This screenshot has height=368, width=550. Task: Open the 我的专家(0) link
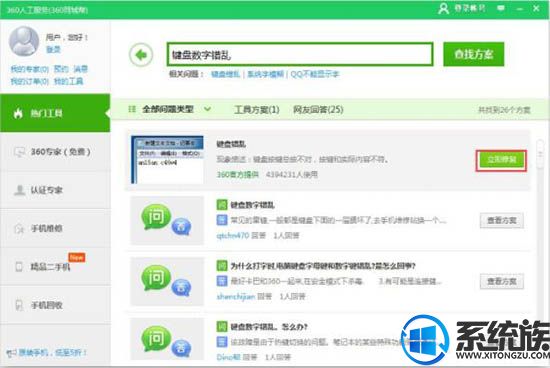pyautogui.click(x=29, y=69)
